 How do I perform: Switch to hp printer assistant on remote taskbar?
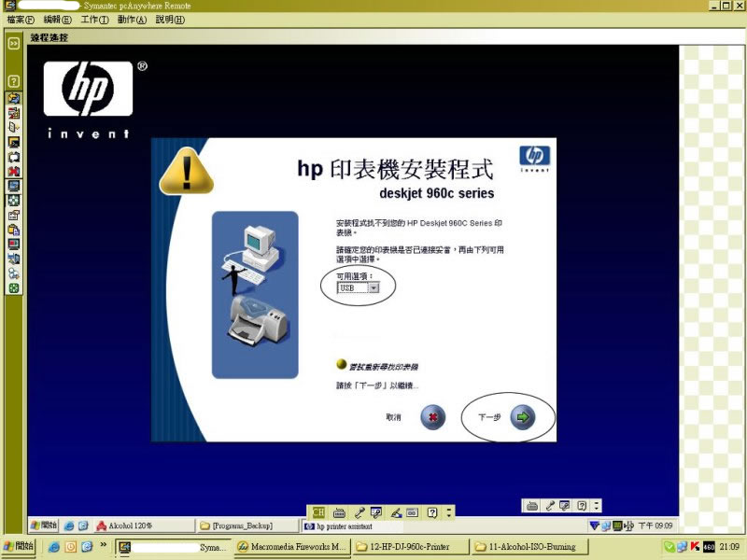(x=352, y=526)
